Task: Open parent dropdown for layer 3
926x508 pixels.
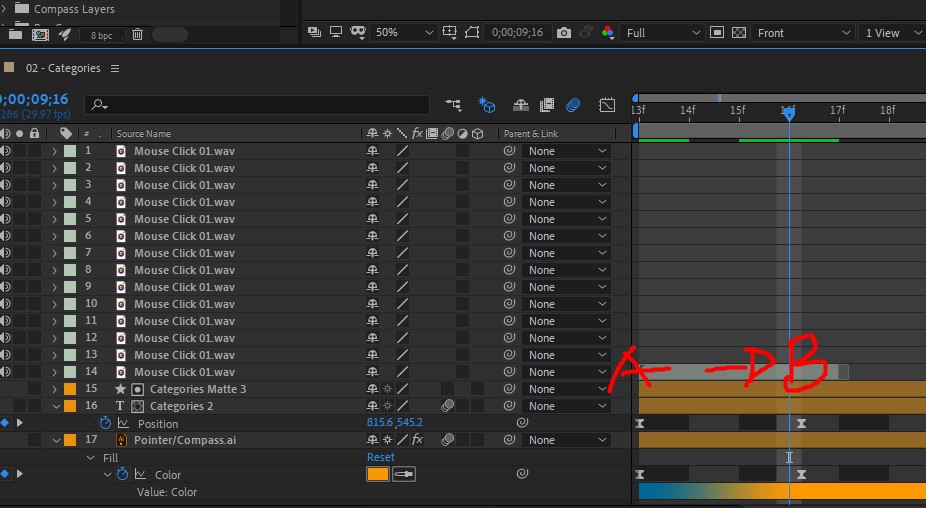Action: pos(566,185)
